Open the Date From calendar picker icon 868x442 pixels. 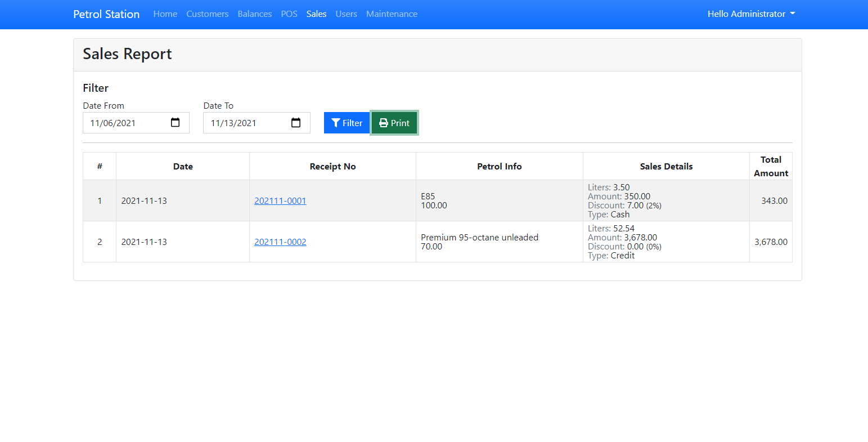click(175, 123)
